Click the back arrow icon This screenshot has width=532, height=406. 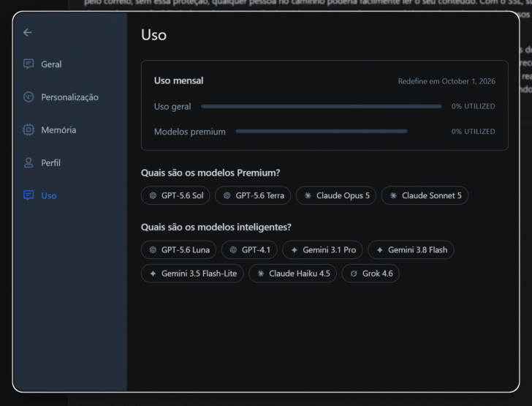28,33
